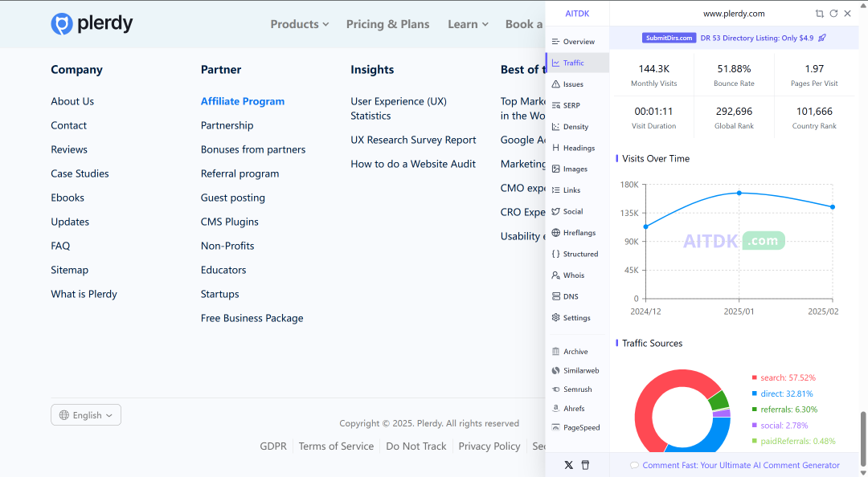Image resolution: width=868 pixels, height=477 pixels.
Task: Open the Privacy Policy link
Action: coord(489,446)
